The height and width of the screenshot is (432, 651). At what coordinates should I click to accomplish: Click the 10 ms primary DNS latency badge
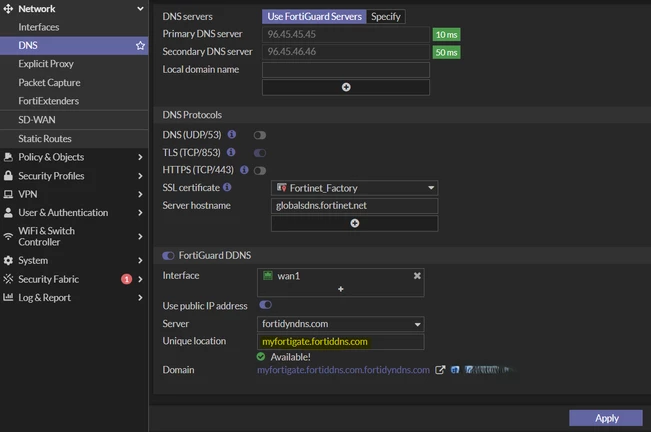point(446,34)
